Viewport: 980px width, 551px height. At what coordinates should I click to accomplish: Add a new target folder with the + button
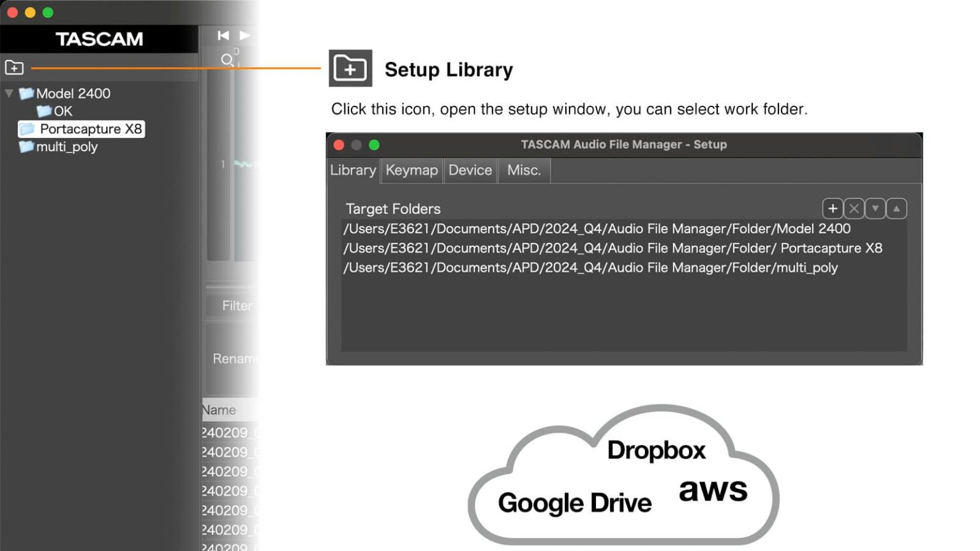point(833,209)
